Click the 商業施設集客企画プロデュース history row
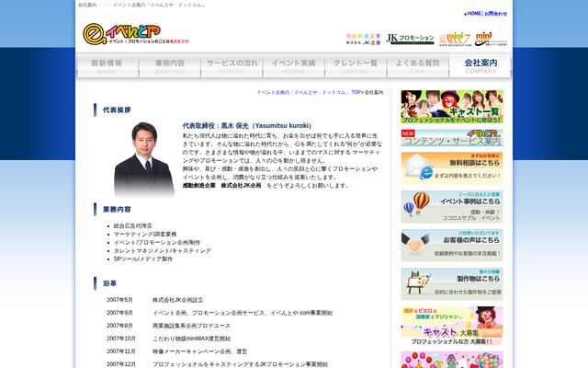 (x=168, y=326)
